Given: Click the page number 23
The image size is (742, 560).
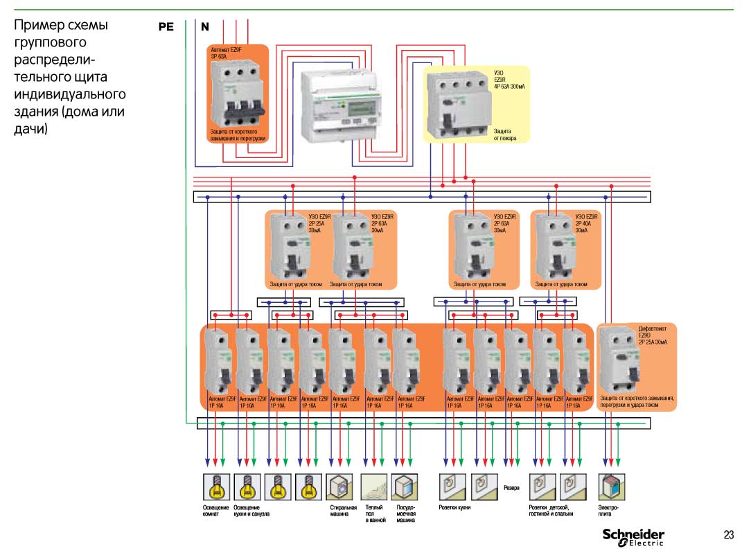Looking at the screenshot, I should click(x=728, y=534).
